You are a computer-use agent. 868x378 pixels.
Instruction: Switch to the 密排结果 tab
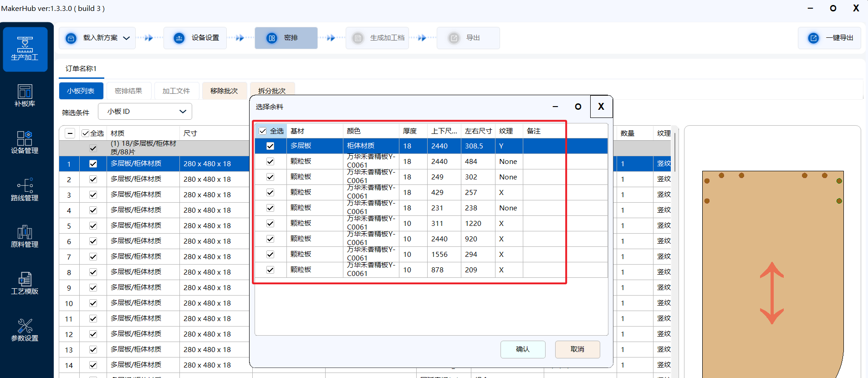(128, 91)
